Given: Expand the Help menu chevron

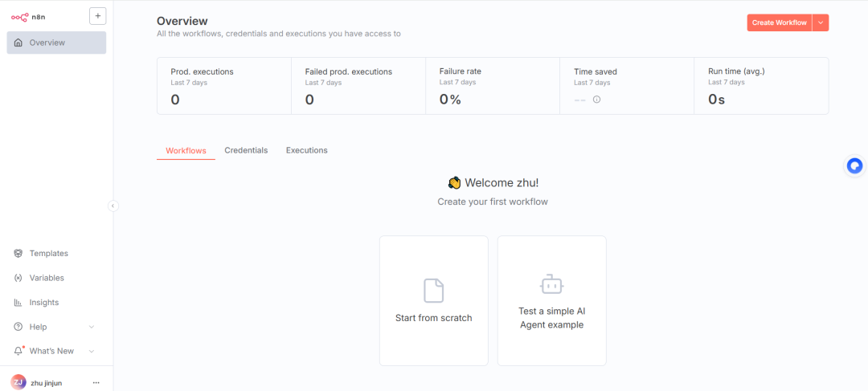Looking at the screenshot, I should point(92,327).
